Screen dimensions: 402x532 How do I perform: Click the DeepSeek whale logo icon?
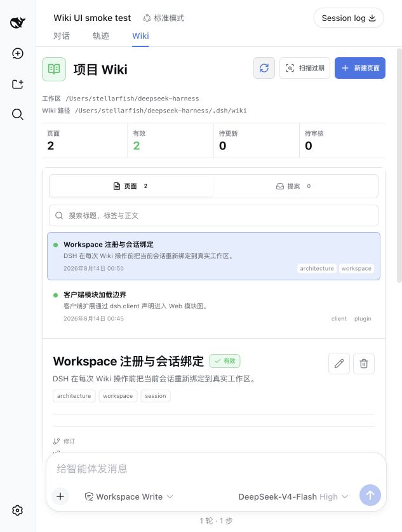[18, 23]
